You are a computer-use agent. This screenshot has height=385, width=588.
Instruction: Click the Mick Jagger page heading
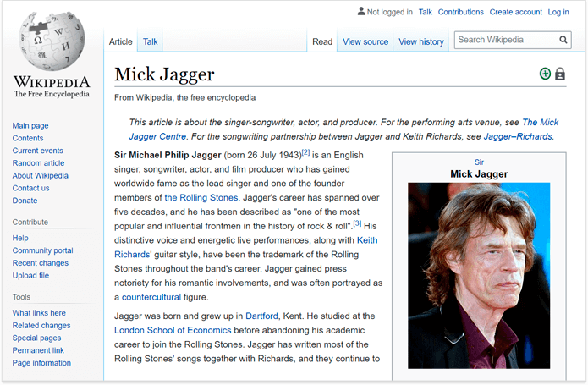[x=164, y=74]
